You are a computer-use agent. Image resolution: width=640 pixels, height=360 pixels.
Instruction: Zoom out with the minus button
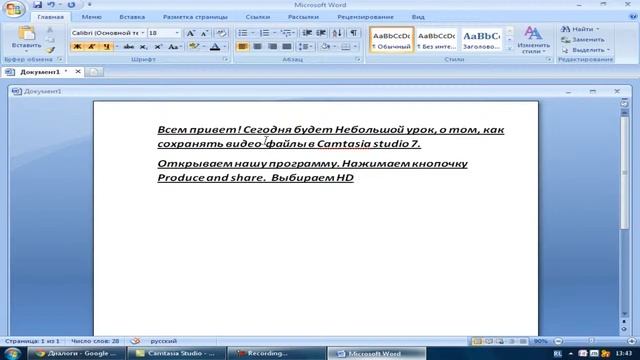pyautogui.click(x=558, y=341)
